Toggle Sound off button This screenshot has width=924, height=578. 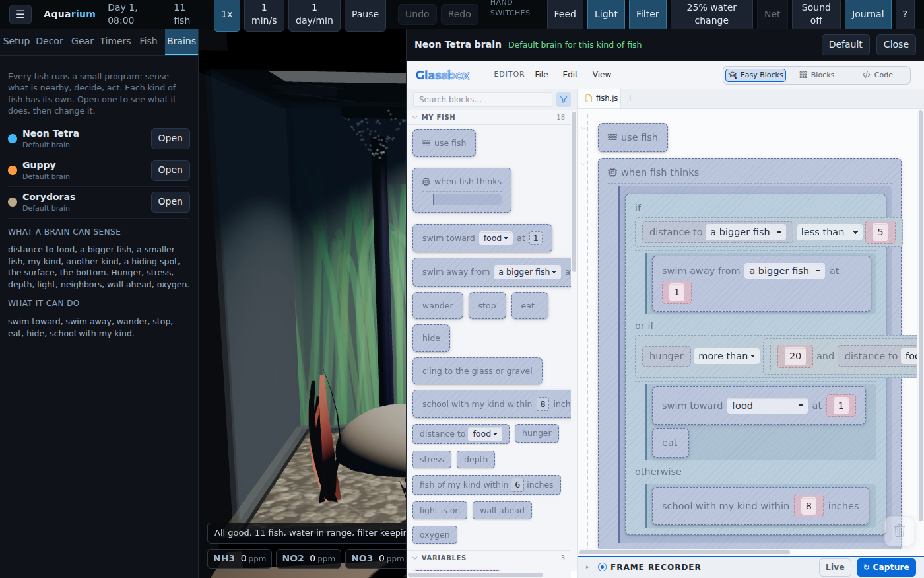point(816,14)
